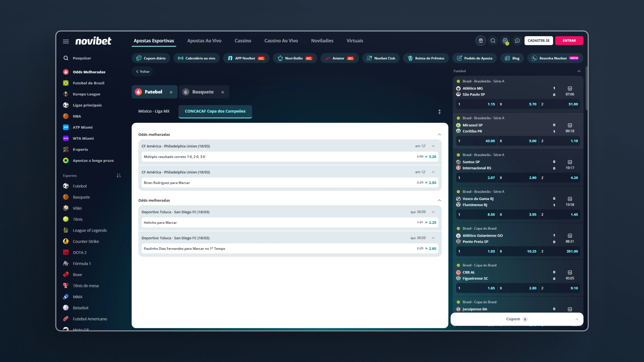This screenshot has height=362, width=644.
Task: Click the gift promotions icon in header
Action: coord(481,41)
